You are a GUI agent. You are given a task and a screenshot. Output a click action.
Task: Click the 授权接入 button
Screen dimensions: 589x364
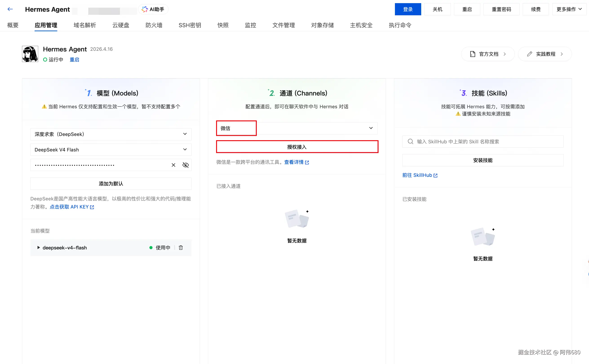[x=297, y=147]
